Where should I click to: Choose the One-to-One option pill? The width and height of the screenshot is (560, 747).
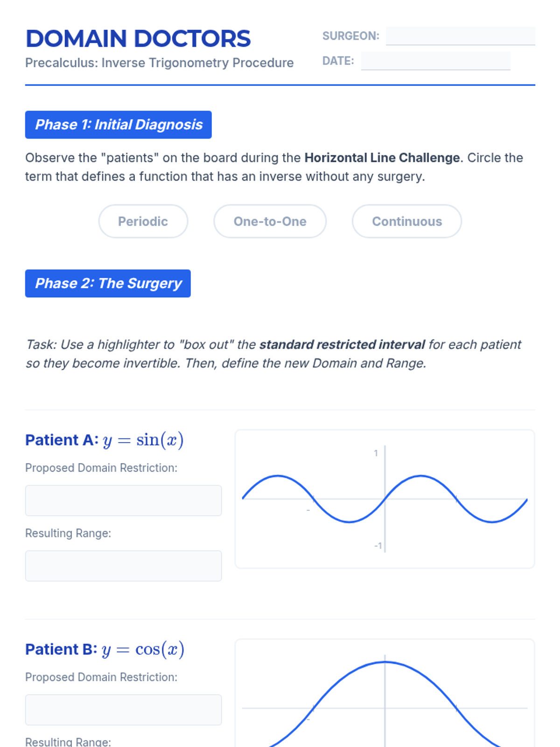click(x=270, y=221)
